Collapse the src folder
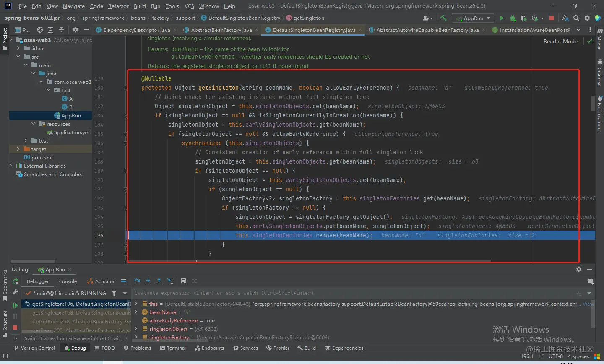 pos(18,57)
